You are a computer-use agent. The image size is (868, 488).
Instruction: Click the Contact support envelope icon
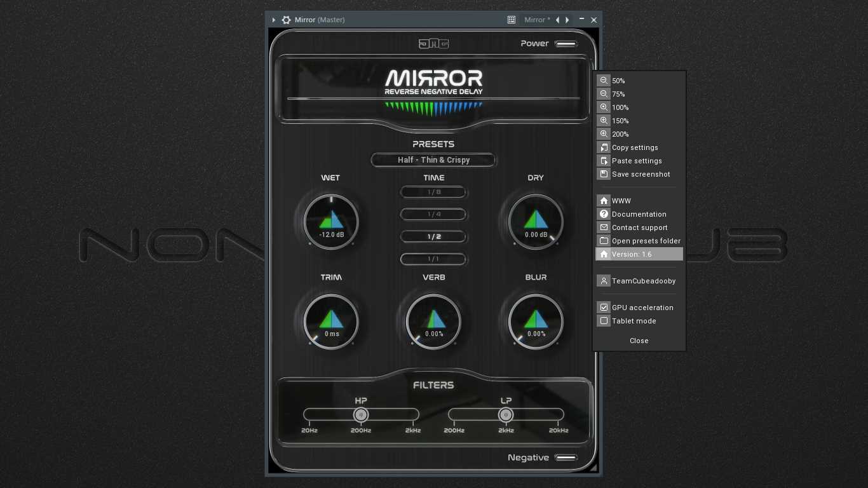click(604, 227)
